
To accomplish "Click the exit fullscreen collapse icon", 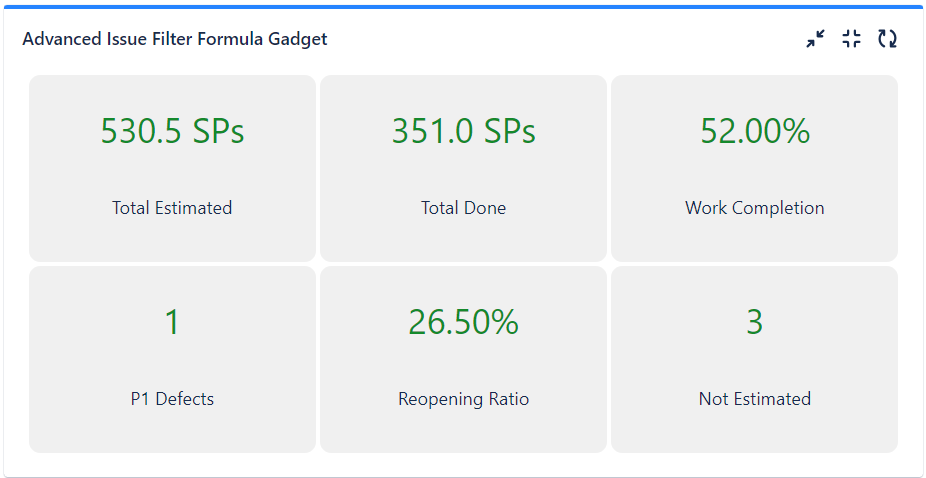I will (852, 39).
